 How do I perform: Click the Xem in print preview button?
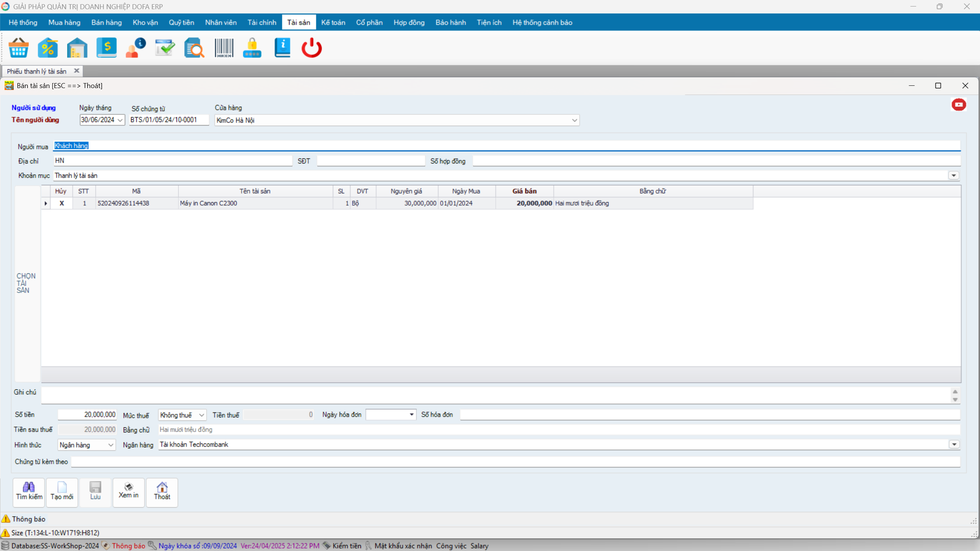129,492
